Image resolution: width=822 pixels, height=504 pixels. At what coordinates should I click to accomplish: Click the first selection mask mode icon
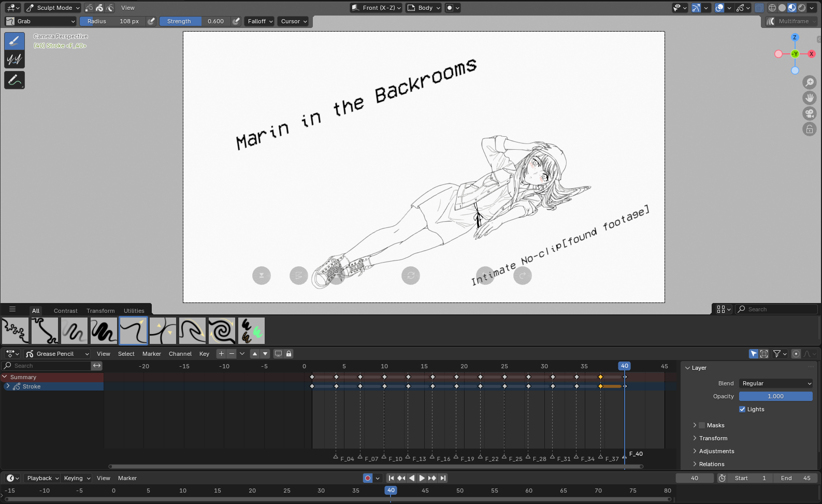89,8
